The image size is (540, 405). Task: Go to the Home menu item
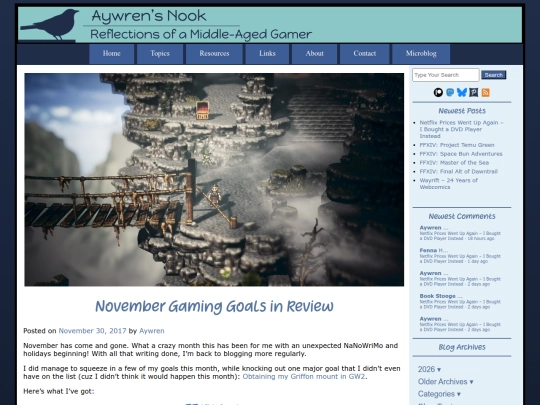click(x=112, y=54)
